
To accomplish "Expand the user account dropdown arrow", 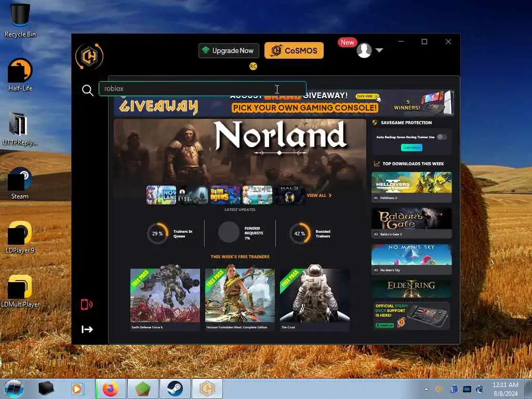I will (379, 50).
